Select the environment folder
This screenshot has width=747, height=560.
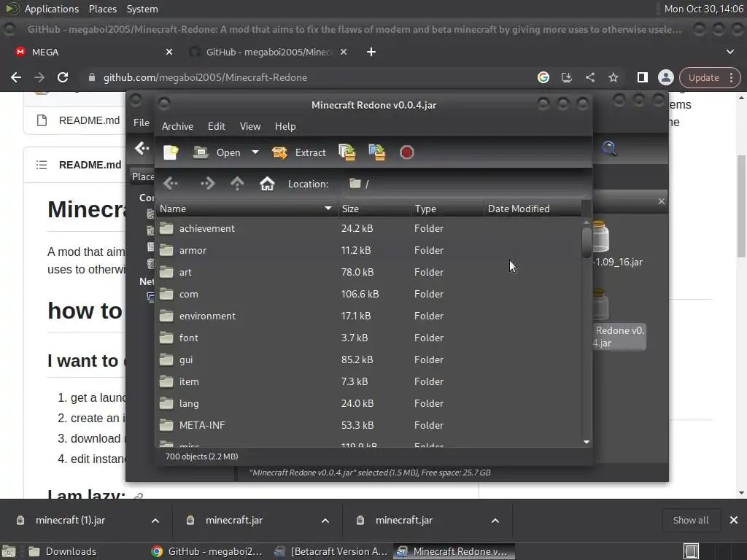click(368, 316)
